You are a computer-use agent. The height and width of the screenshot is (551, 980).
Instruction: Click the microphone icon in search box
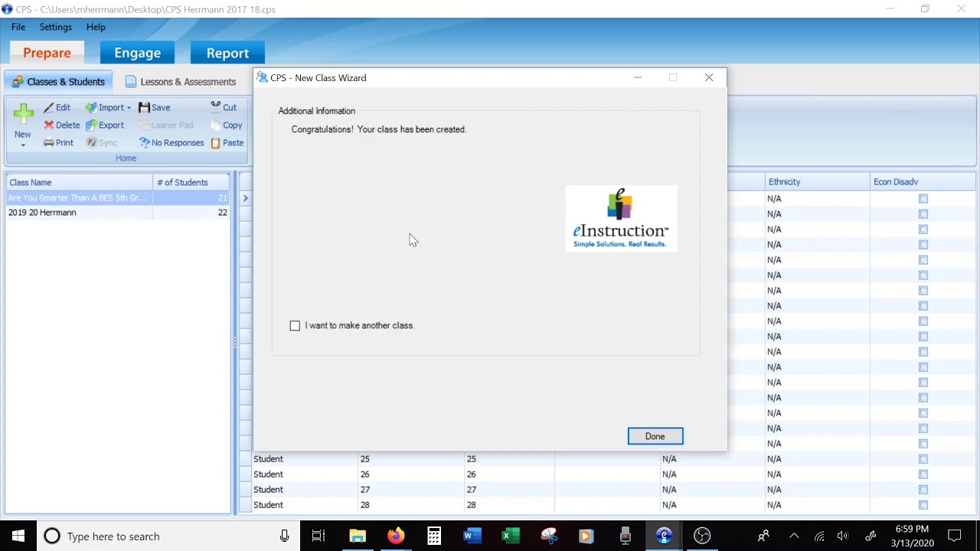point(284,536)
